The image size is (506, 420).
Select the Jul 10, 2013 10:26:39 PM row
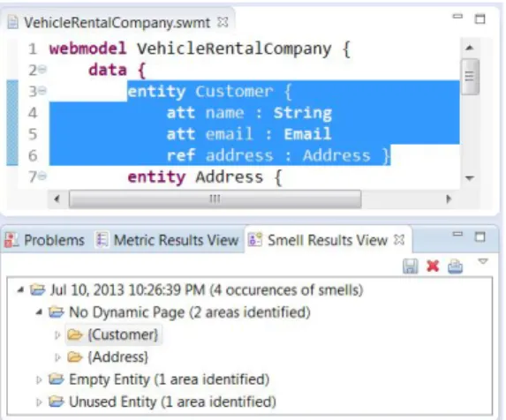click(207, 290)
